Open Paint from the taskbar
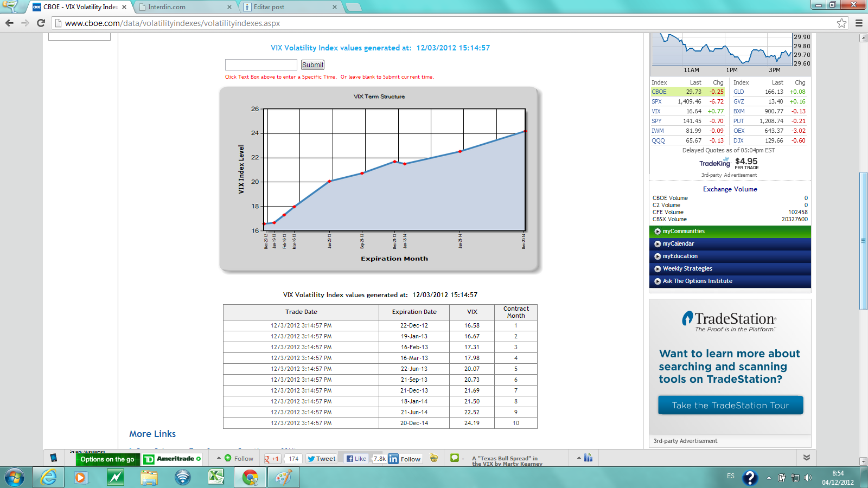 point(283,477)
